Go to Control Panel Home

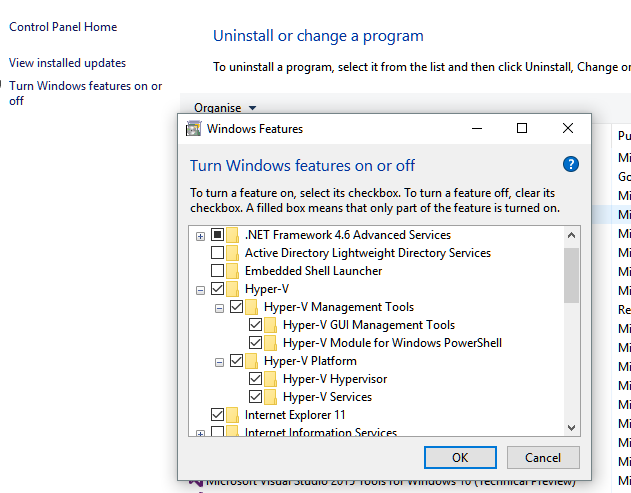click(63, 27)
